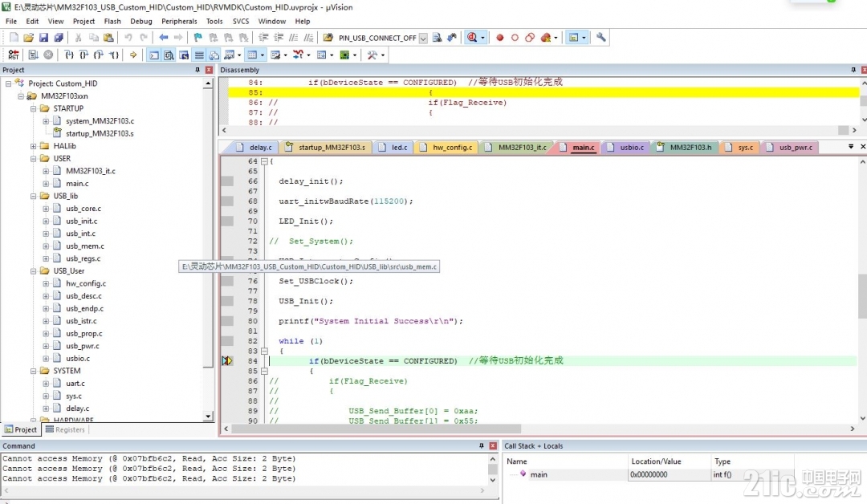Save all open files
Viewport: 867px width, 504px height.
[x=58, y=38]
